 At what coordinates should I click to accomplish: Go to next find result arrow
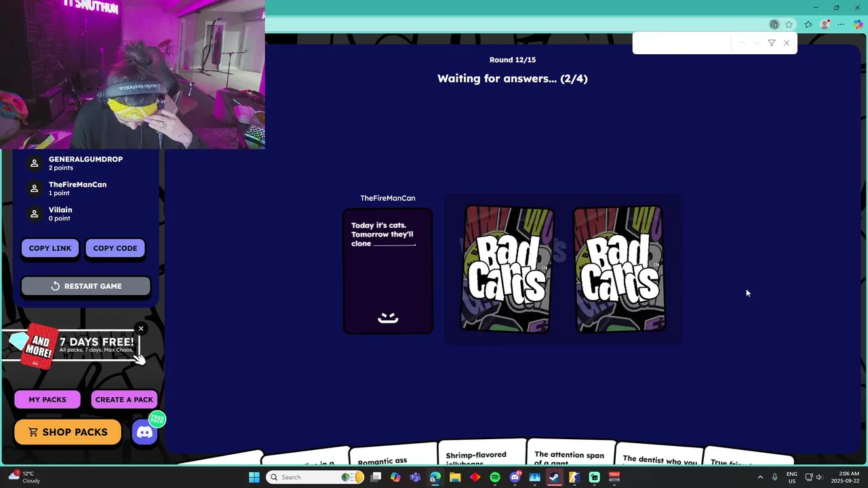point(757,43)
